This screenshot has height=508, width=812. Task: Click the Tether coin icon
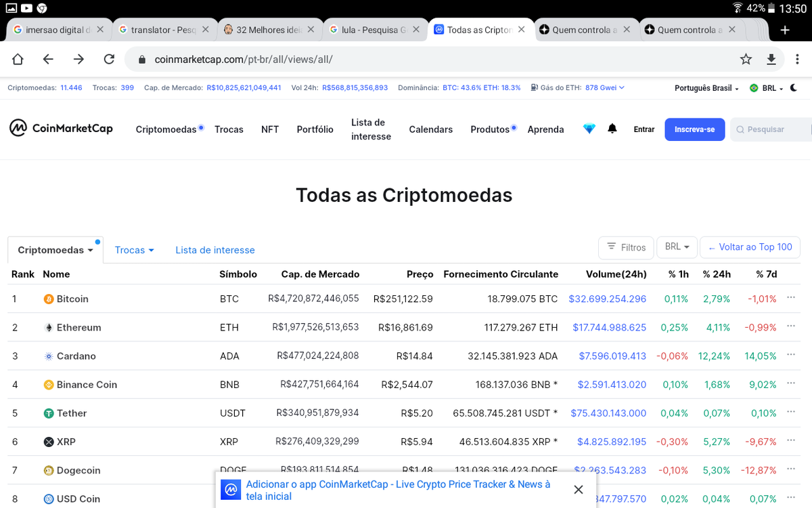[x=49, y=413]
